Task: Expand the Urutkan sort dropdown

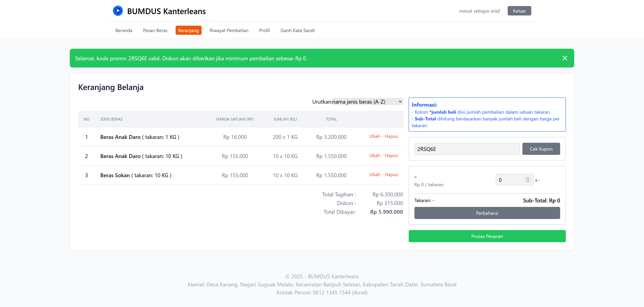Action: pos(367,102)
